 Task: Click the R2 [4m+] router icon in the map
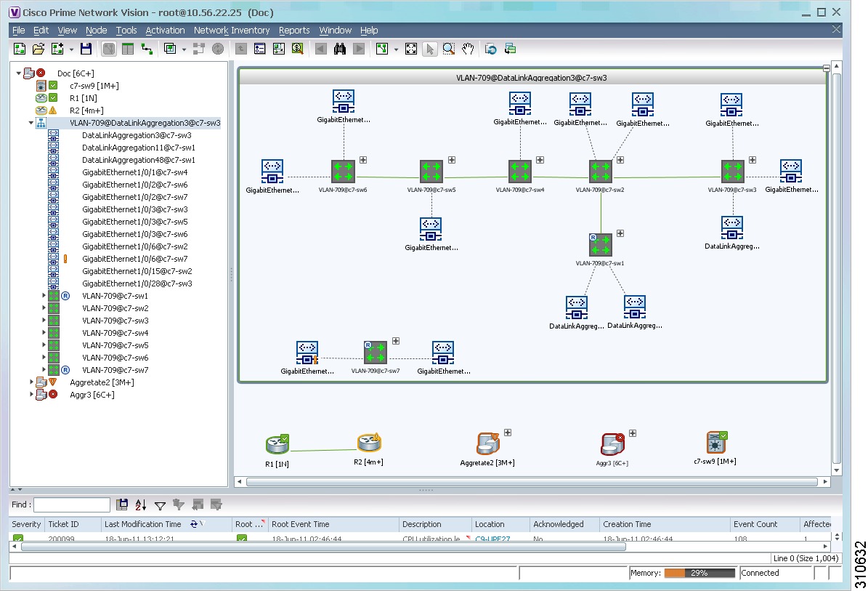pyautogui.click(x=369, y=443)
